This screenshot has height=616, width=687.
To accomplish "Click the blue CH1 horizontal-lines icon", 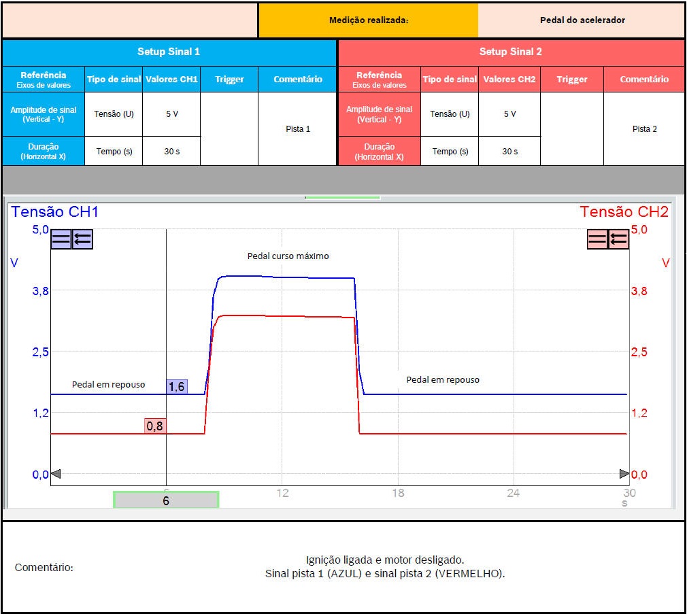I will pyautogui.click(x=61, y=239).
